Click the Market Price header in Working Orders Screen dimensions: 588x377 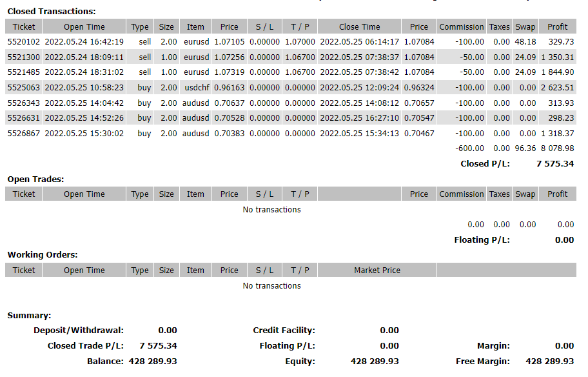tap(377, 270)
